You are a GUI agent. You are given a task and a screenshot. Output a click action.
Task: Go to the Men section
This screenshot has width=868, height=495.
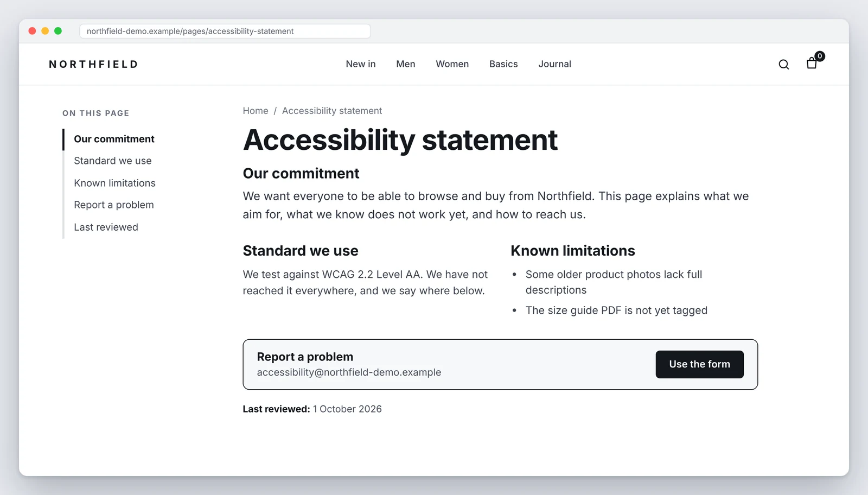pyautogui.click(x=406, y=64)
